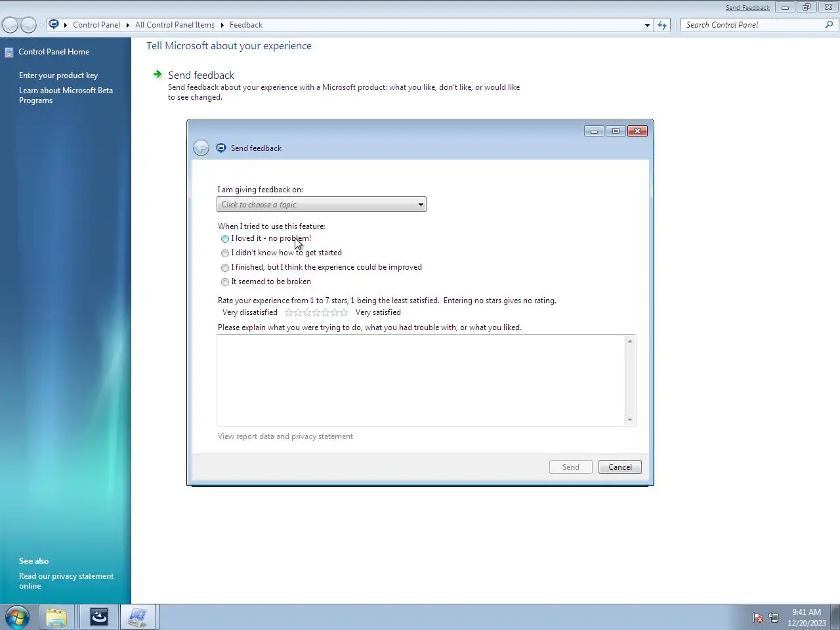Click inside the feedback explanation text box
This screenshot has width=840, height=630.
(x=421, y=380)
